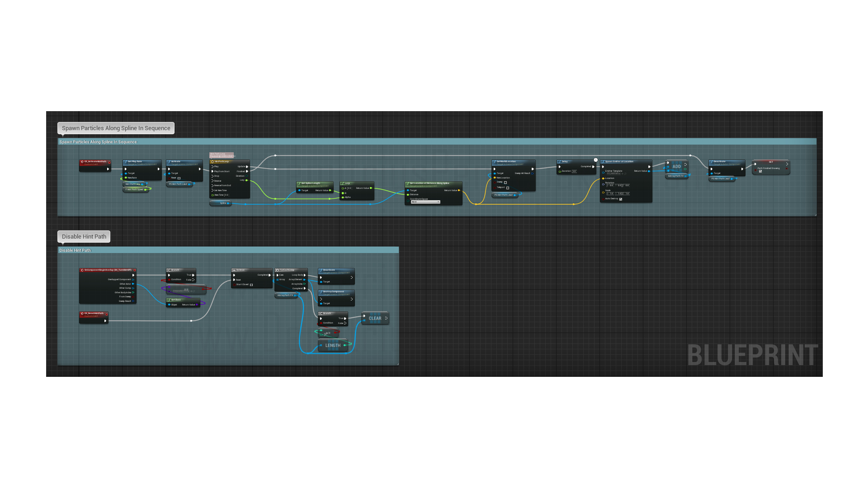
Task: Toggle the Start Closed checkbox on DoOnce
Action: coord(251,285)
